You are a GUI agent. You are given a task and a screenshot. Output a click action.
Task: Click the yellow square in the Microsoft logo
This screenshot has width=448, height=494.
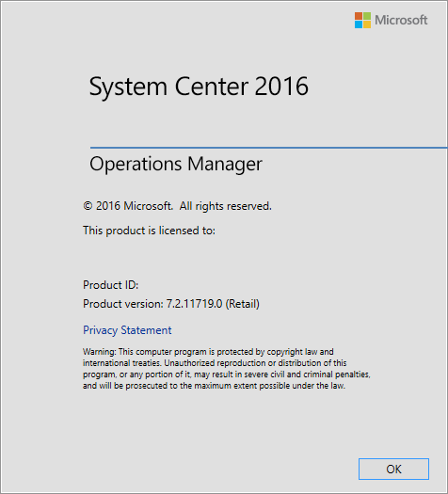tap(367, 24)
